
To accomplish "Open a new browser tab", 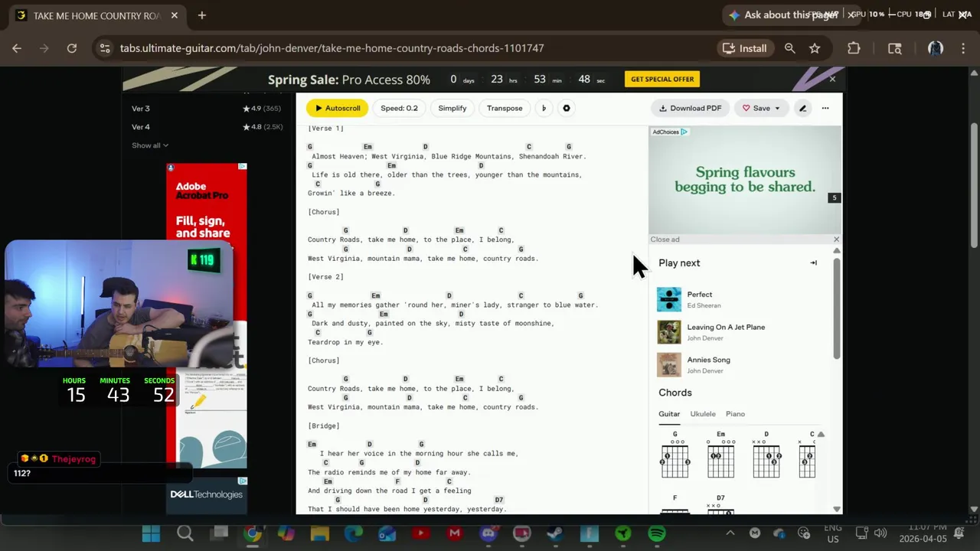I will [201, 15].
